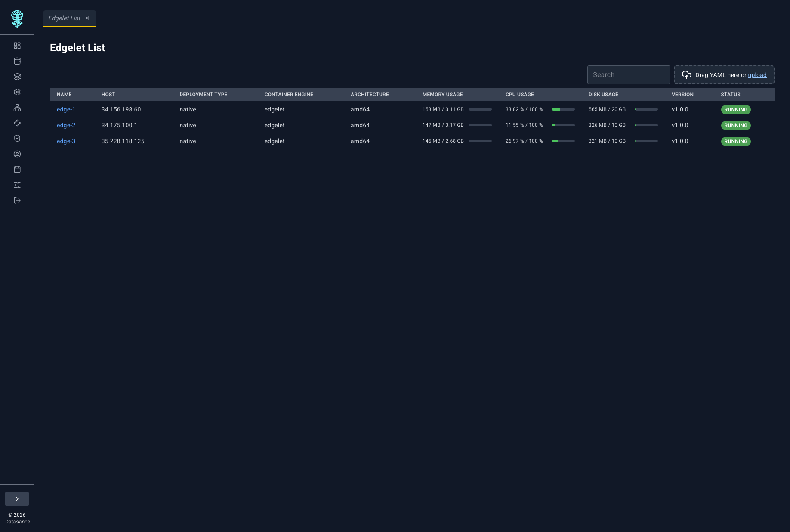This screenshot has width=790, height=532.
Task: Click 'amd64' architecture in edge-3 row
Action: click(360, 141)
